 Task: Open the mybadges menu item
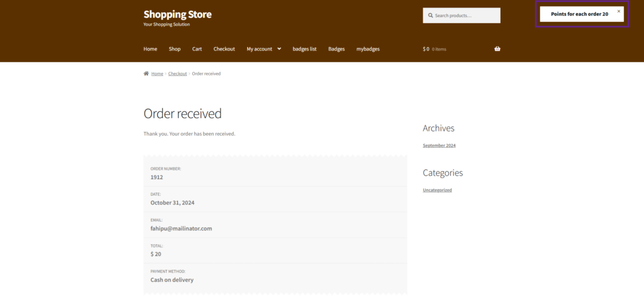[x=368, y=49]
